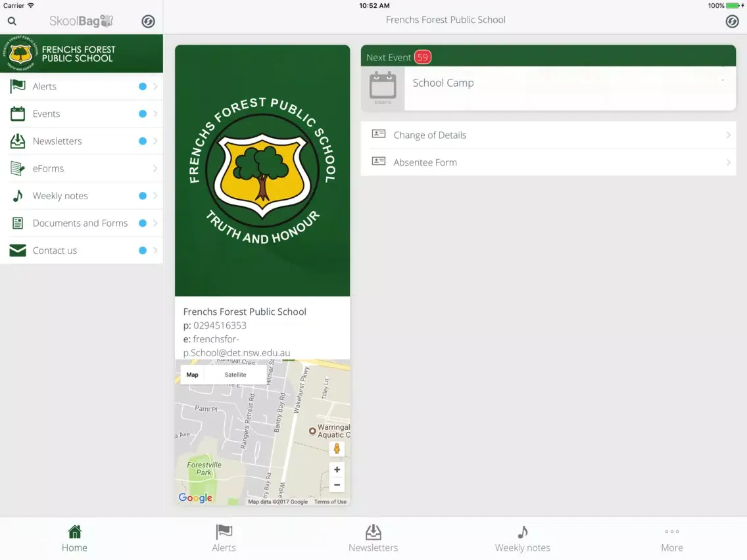Switch to the Alerts tab in bottom bar
The width and height of the screenshot is (747, 560).
[x=224, y=538]
